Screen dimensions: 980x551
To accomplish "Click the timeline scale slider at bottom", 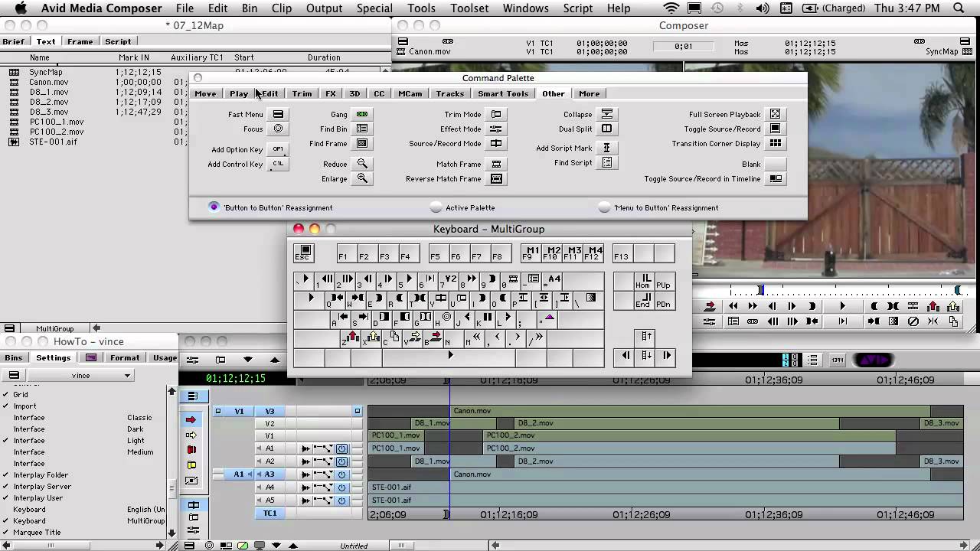I will coord(400,546).
